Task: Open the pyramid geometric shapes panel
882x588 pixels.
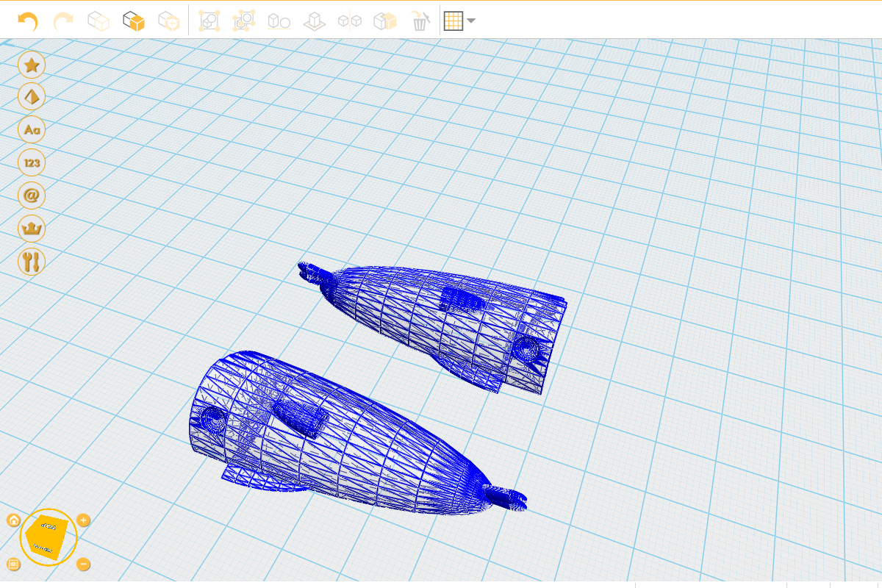Action: pyautogui.click(x=32, y=97)
